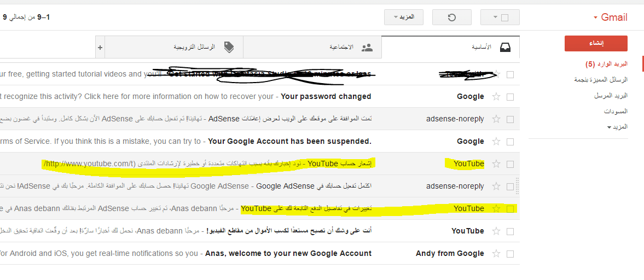Screen dimensions: 644x280
Task: Click the Social tab people icon
Action: point(367,48)
